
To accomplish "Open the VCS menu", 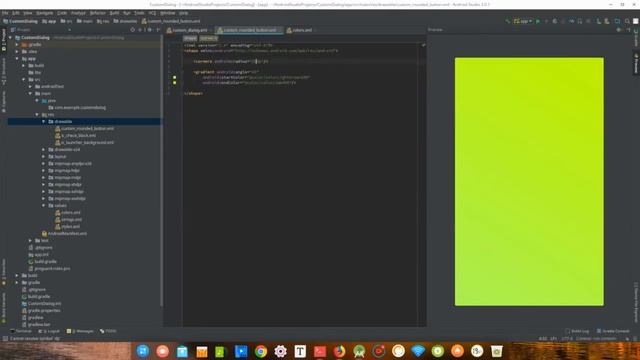I will coord(152,13).
